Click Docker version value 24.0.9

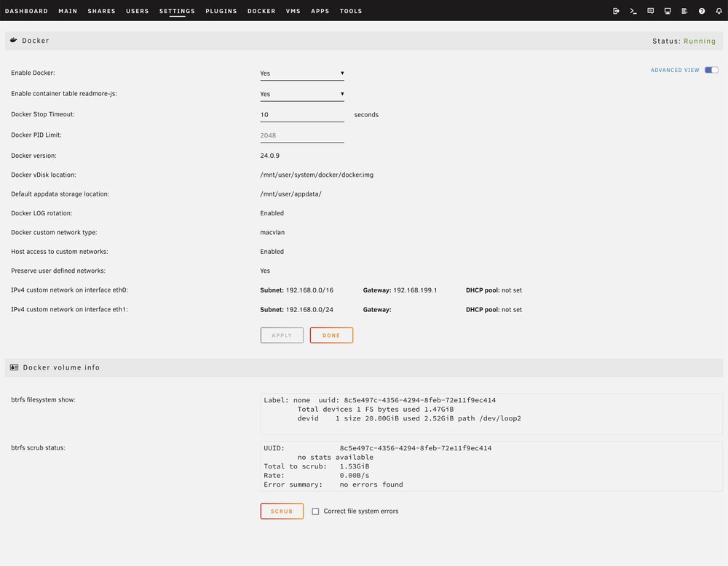270,156
